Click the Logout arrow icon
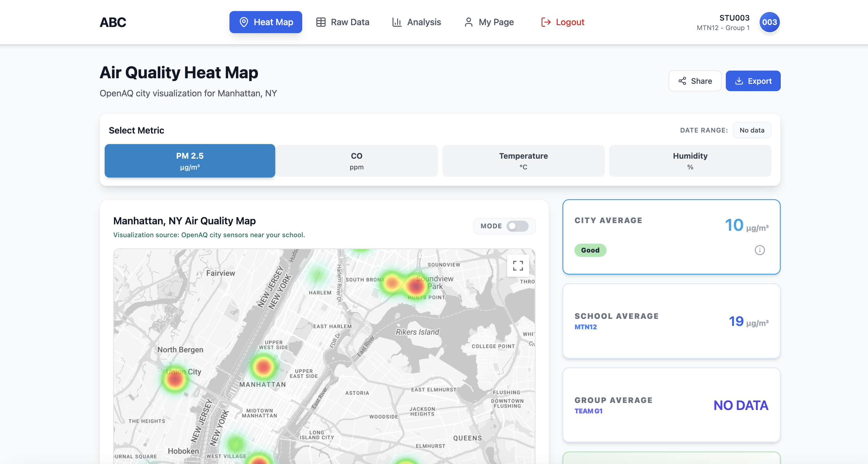Screen dimensions: 868x464 pos(545,22)
